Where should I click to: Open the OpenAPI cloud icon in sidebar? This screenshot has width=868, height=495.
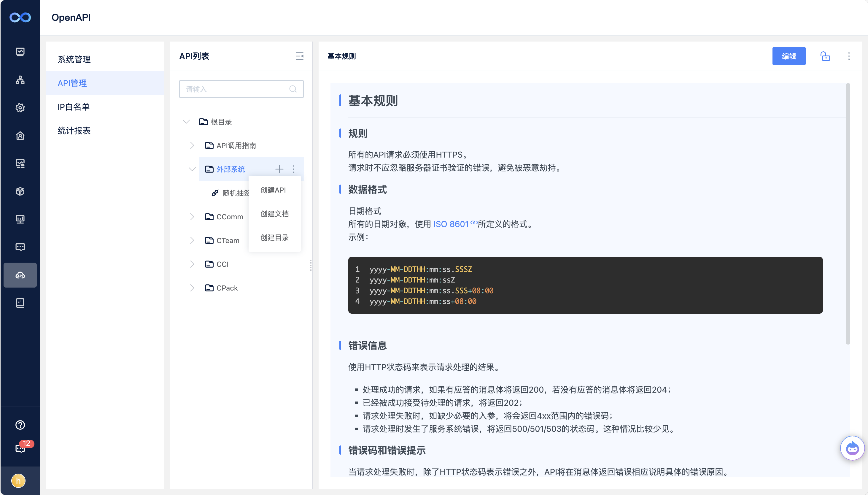(20, 275)
